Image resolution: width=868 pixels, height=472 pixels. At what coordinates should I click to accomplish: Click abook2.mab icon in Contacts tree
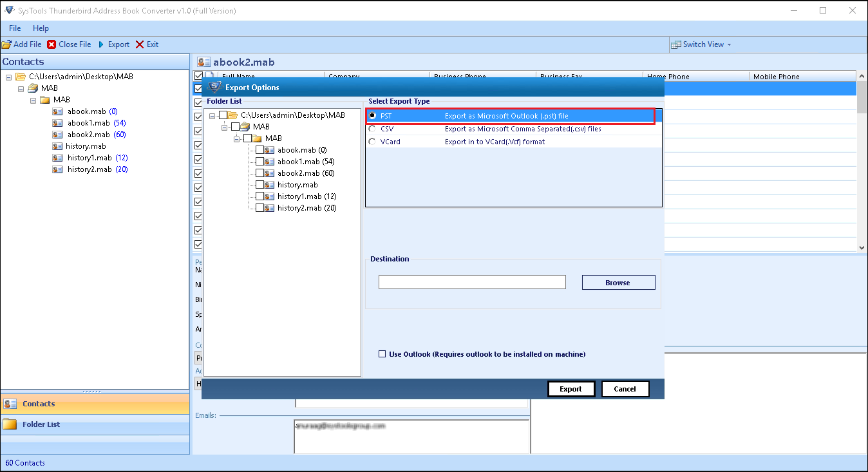[x=58, y=135]
